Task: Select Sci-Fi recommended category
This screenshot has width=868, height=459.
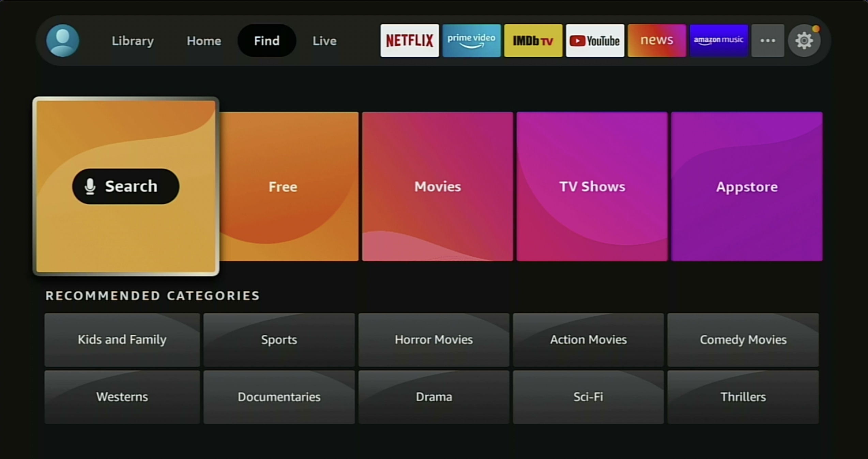Action: (x=588, y=396)
